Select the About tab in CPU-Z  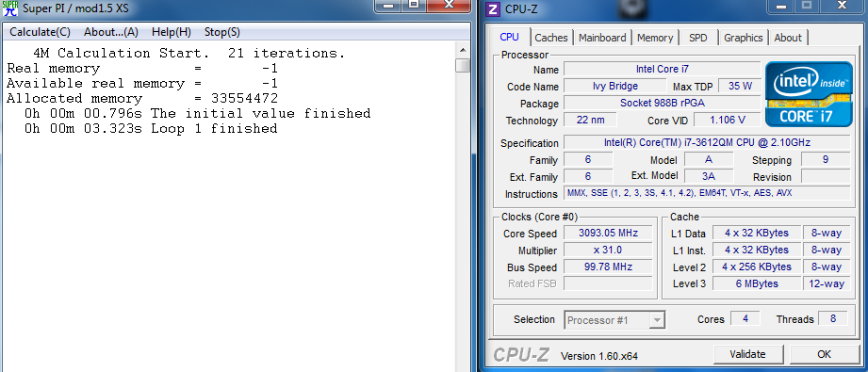pyautogui.click(x=788, y=38)
